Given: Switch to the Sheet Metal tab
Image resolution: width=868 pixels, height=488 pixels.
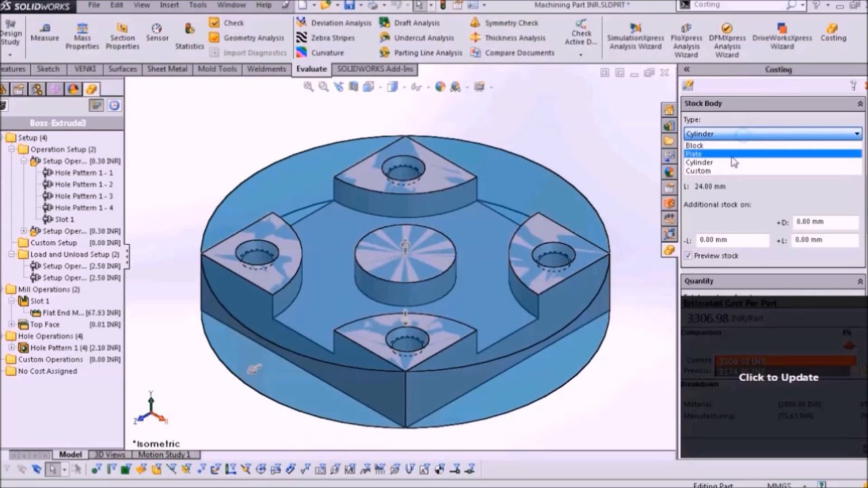Looking at the screenshot, I should click(167, 69).
